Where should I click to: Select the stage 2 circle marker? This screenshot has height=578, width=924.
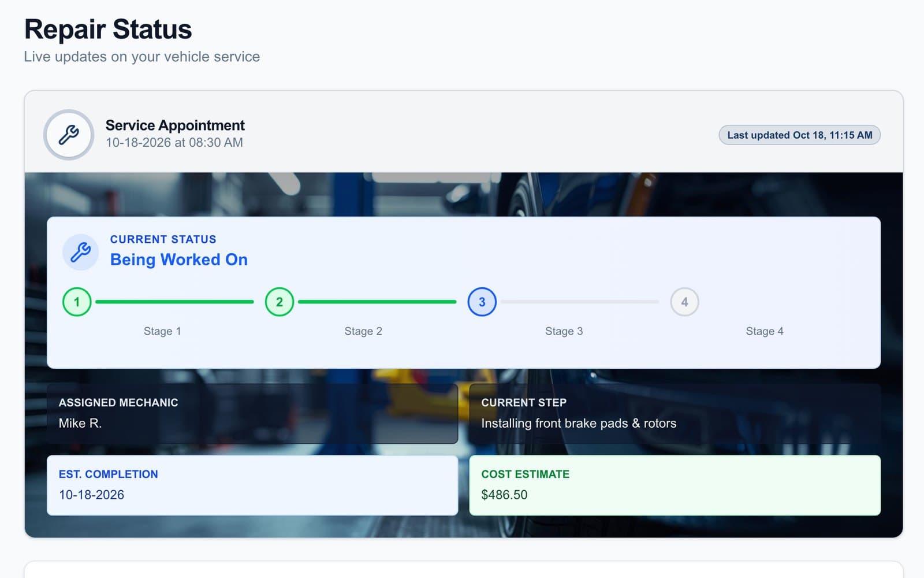(280, 302)
